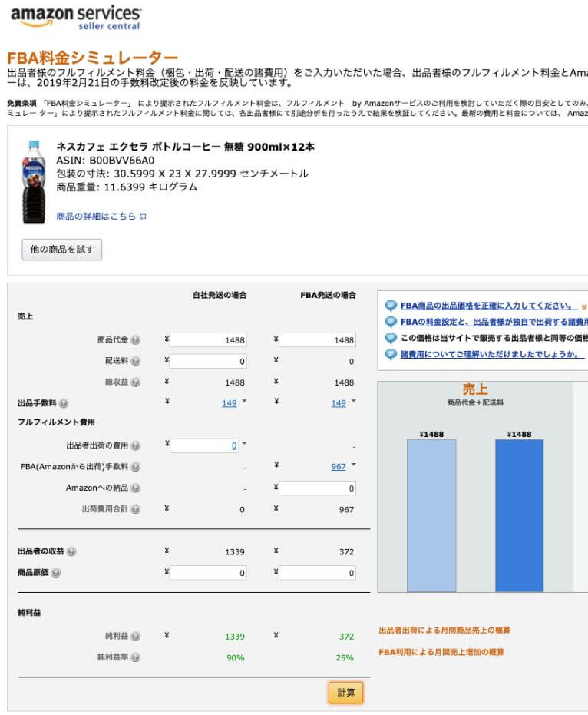This screenshot has height=715, width=588.
Task: Click the dark blue FBA sales bar
Action: (519, 515)
